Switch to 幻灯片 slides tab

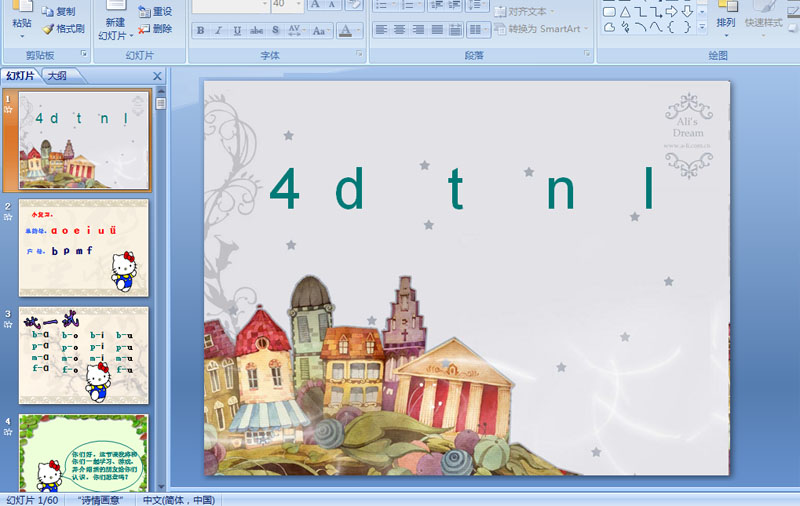[x=20, y=76]
